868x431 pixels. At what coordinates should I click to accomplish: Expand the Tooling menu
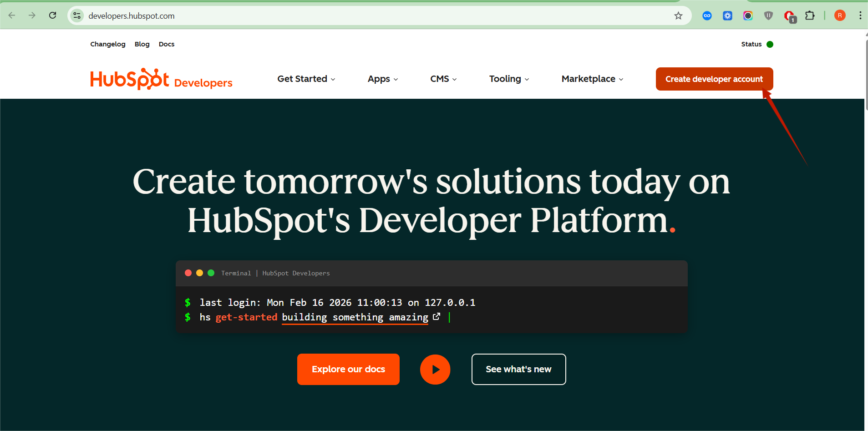point(509,79)
